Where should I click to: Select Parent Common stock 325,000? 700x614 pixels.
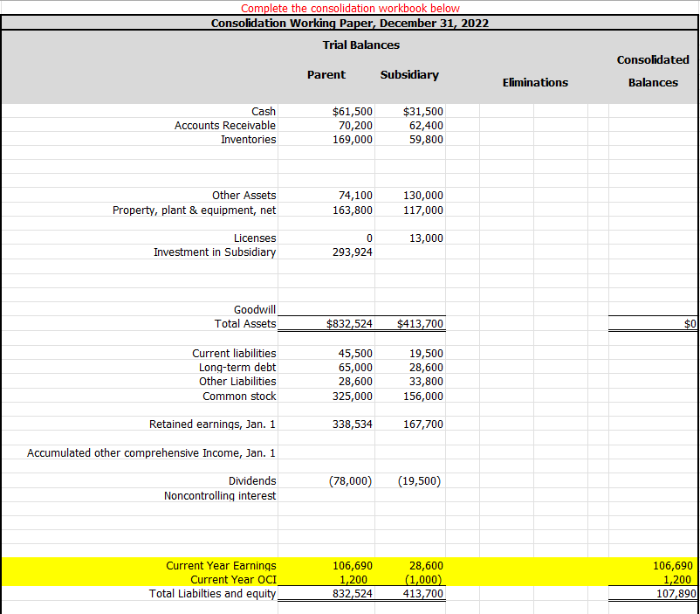point(353,397)
